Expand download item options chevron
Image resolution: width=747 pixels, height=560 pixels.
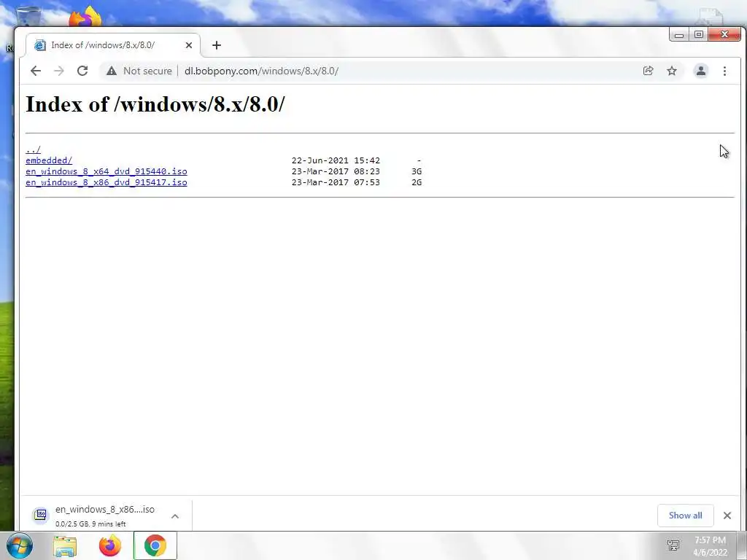pos(175,516)
